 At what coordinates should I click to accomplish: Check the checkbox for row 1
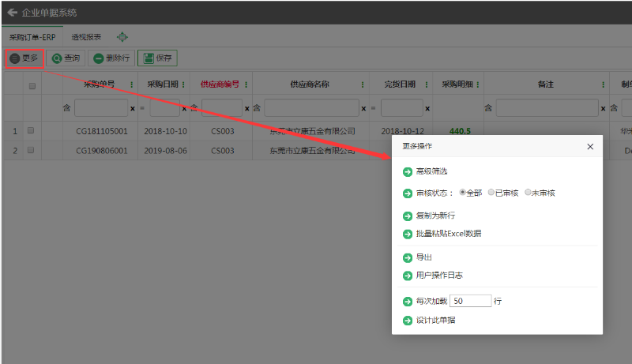pyautogui.click(x=31, y=130)
